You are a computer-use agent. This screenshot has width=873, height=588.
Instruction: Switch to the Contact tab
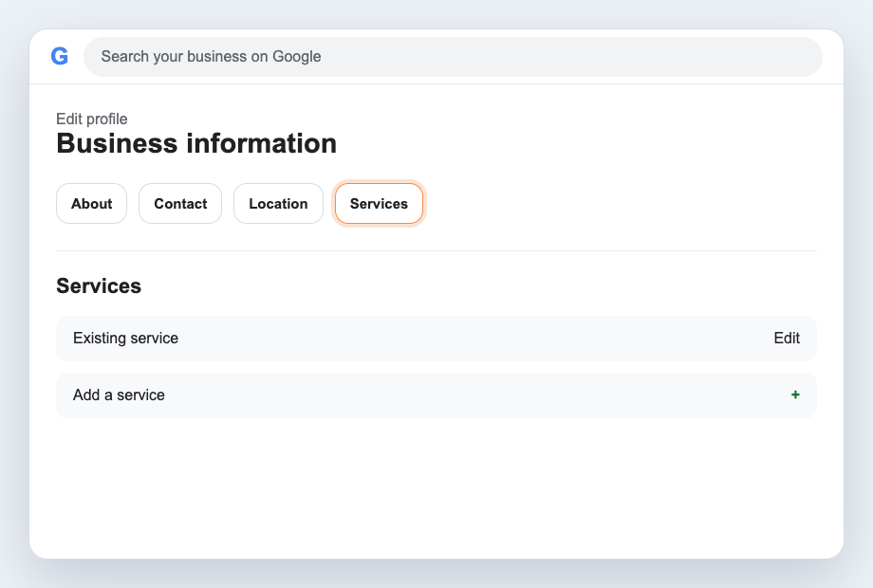[x=180, y=204]
